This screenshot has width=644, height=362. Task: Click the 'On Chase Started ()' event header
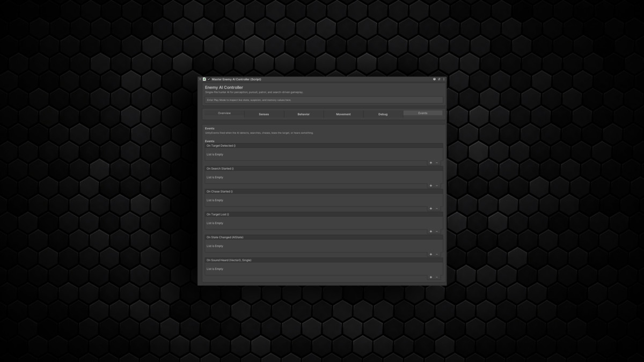tap(324, 191)
